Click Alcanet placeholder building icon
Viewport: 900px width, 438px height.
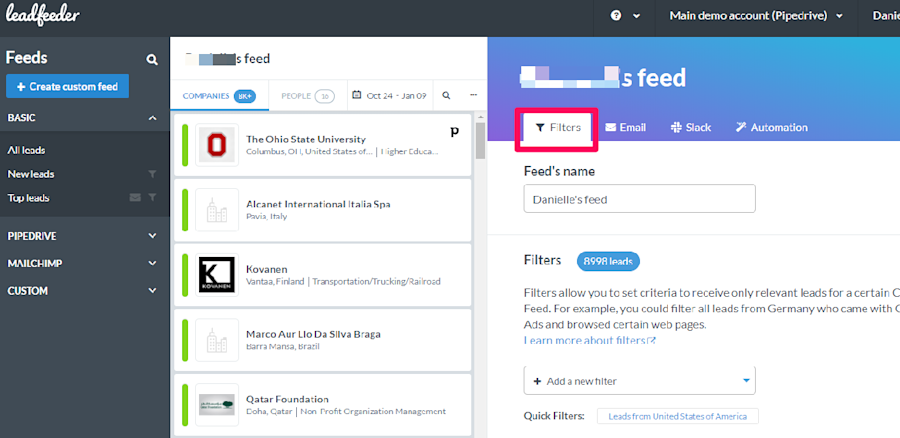[216, 210]
